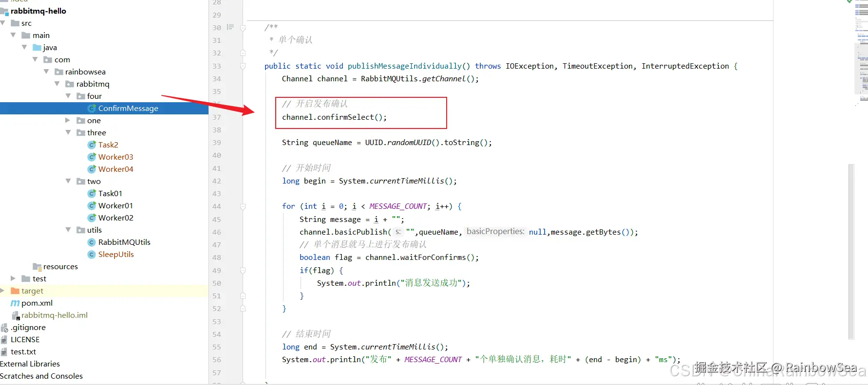Click the Worker01 class icon
Image resolution: width=868 pixels, height=385 pixels.
[92, 205]
